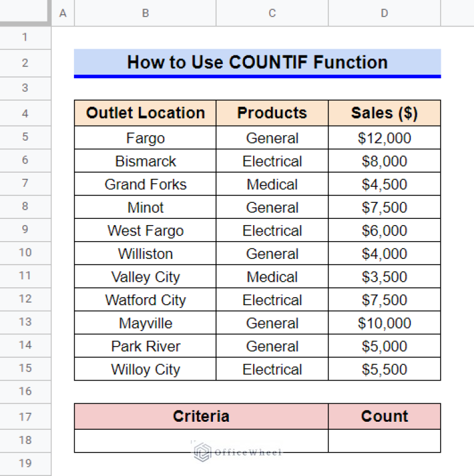This screenshot has width=474, height=476.
Task: Select row 17 header
Action: coord(25,416)
